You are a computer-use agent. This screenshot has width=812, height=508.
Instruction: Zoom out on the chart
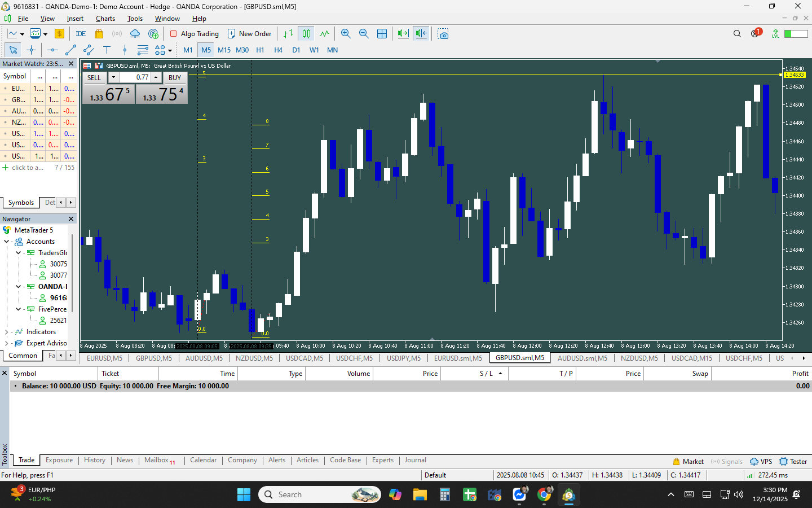click(x=364, y=34)
